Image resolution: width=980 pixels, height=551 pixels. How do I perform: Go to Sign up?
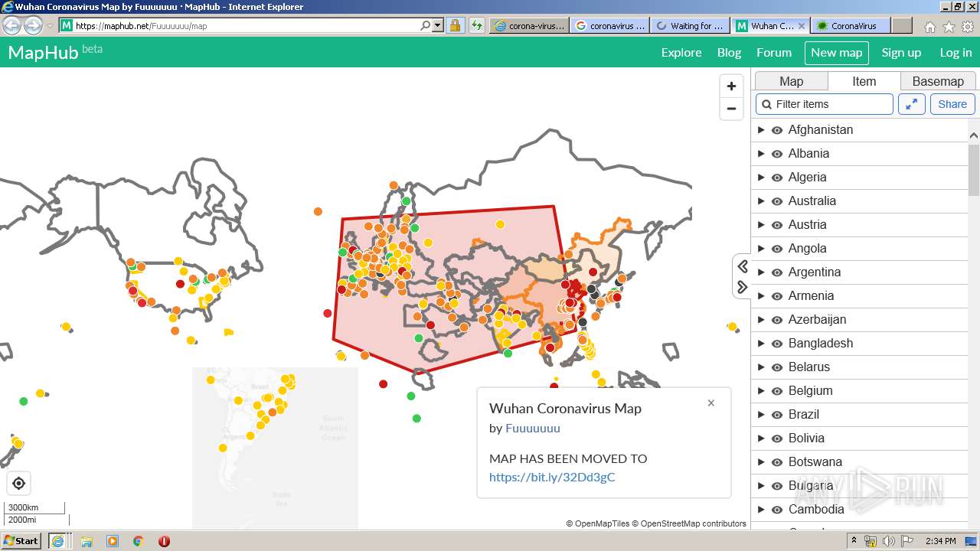click(x=901, y=53)
